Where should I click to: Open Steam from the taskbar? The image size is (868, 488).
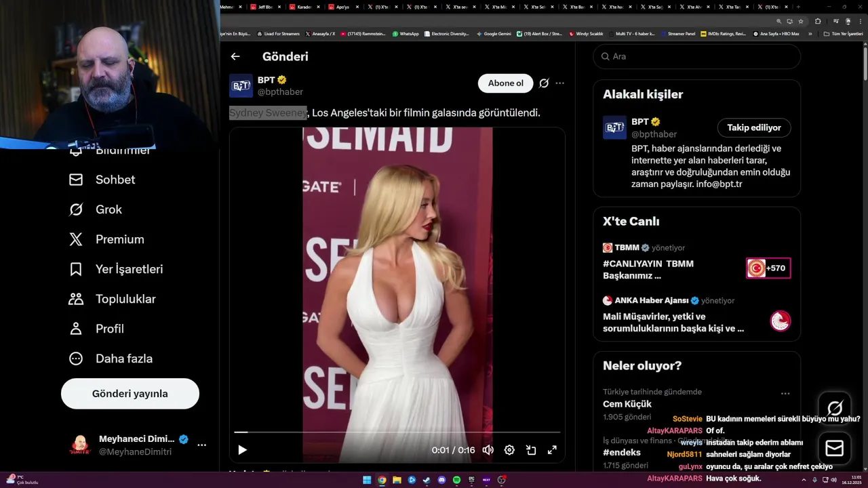(427, 480)
